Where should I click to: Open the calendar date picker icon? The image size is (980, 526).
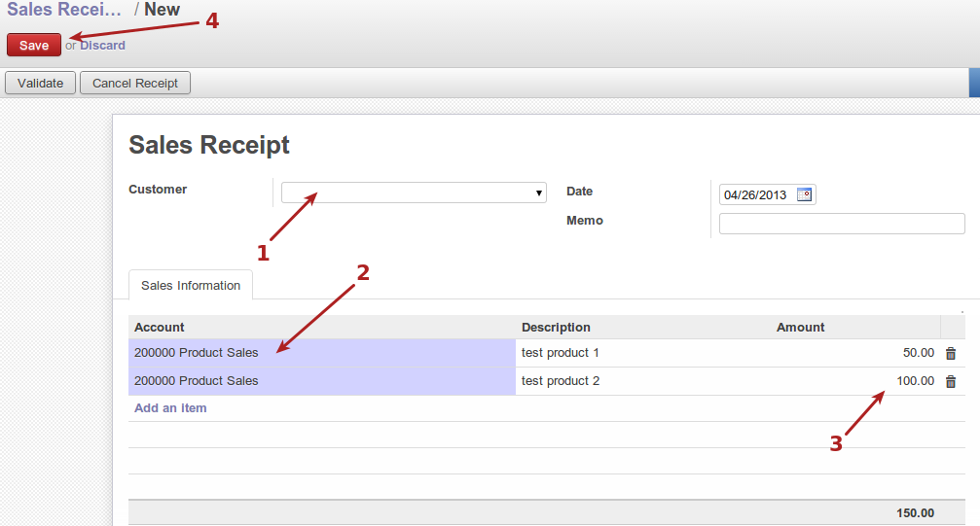pos(804,194)
